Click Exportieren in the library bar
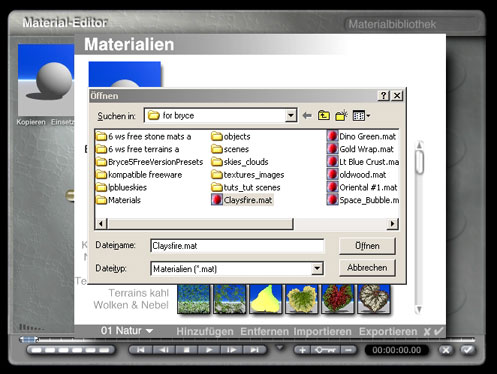 388,332
